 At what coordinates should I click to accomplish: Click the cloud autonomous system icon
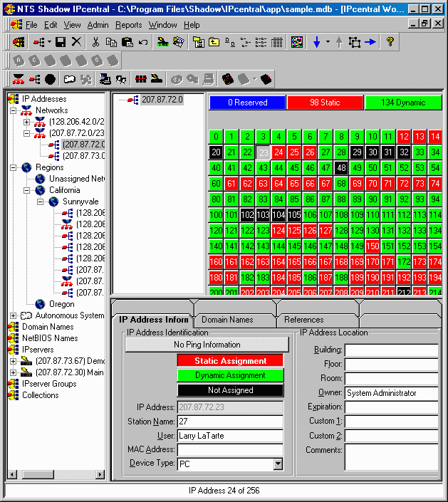point(70,79)
